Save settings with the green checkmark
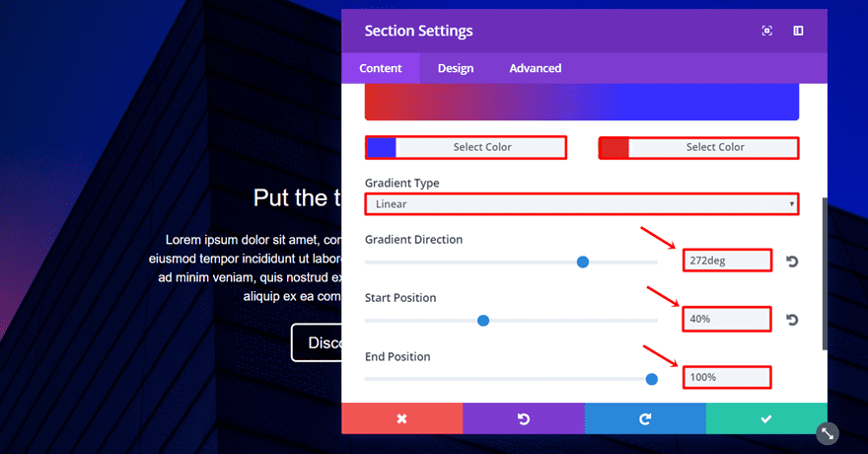This screenshot has width=868, height=454. (766, 418)
